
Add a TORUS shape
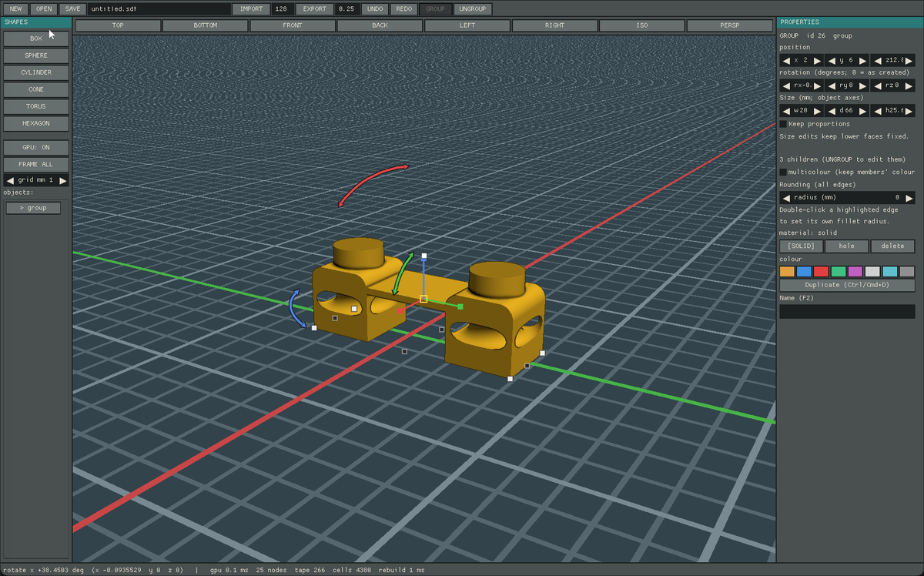coord(36,106)
